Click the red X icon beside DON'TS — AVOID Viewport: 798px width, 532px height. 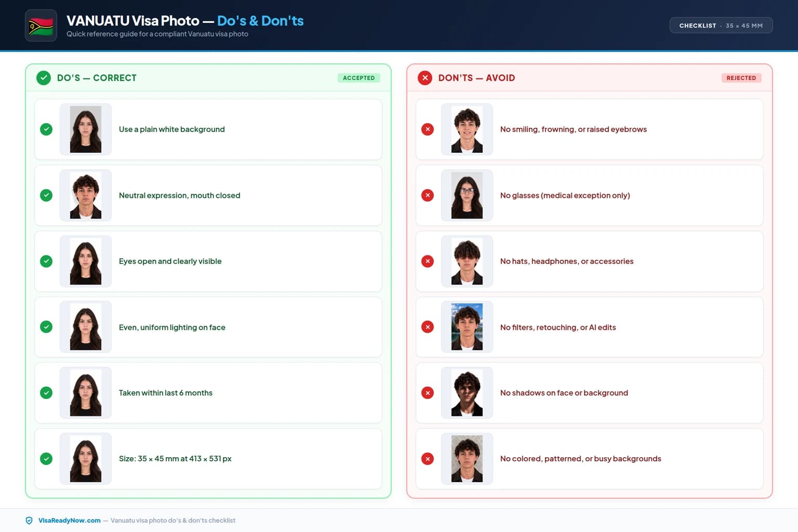click(425, 78)
